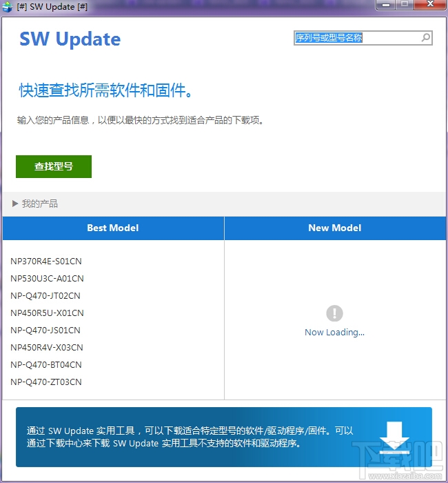The width and height of the screenshot is (448, 483).
Task: Switch to the Best Model tab
Action: (x=113, y=228)
